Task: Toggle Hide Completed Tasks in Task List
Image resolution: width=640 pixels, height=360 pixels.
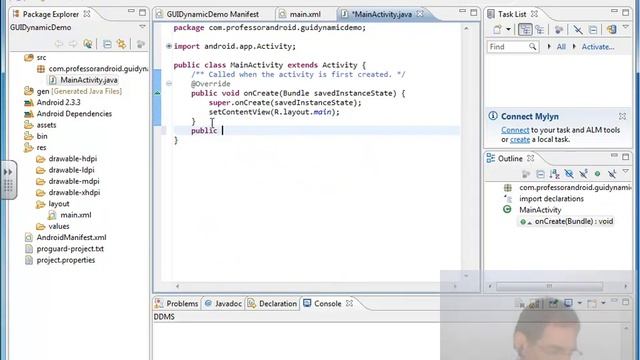Action: tap(578, 29)
